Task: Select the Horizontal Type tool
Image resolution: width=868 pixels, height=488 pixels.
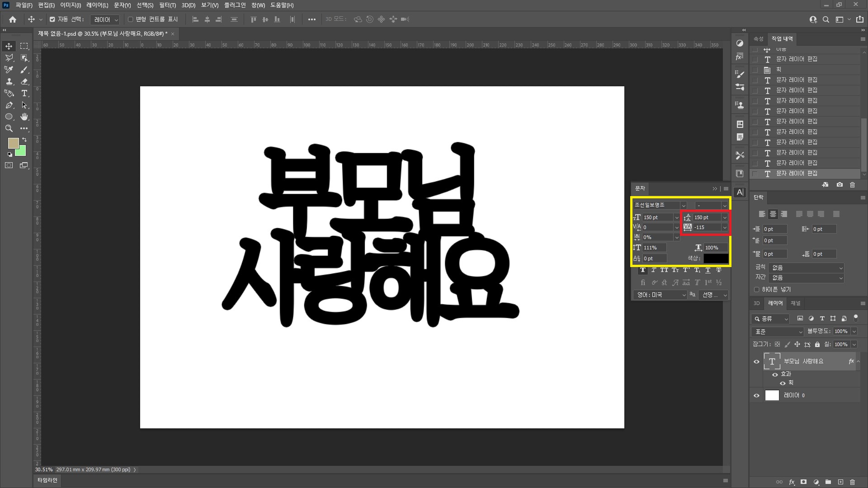Action: tap(24, 94)
